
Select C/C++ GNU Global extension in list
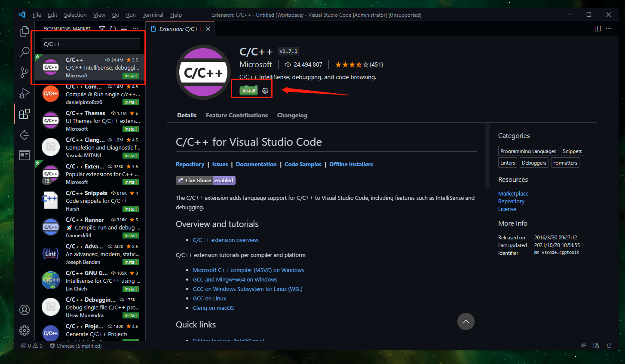(90, 281)
